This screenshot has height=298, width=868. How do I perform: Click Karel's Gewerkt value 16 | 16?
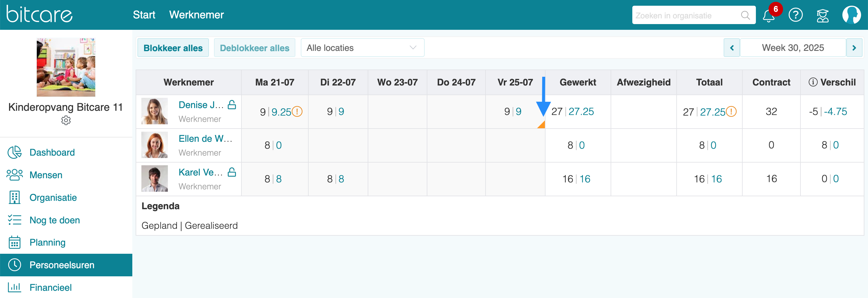click(576, 179)
